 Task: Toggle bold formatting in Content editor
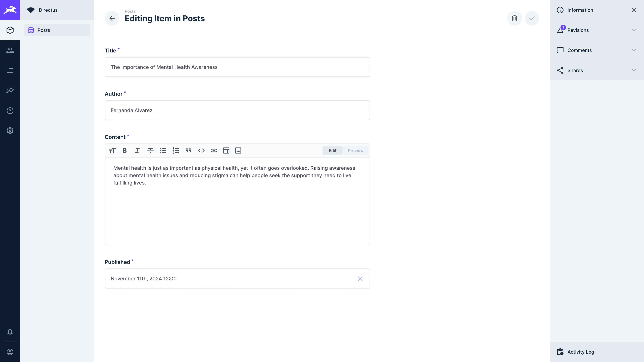click(124, 150)
